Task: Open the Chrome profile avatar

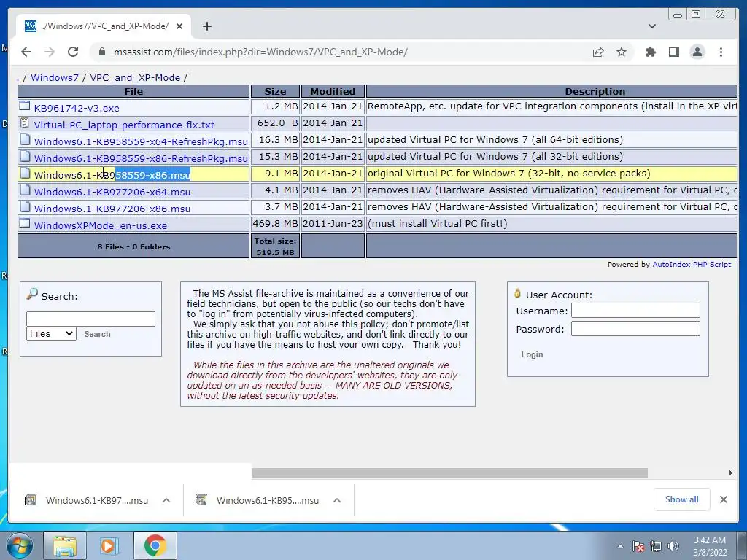Action: pos(697,52)
